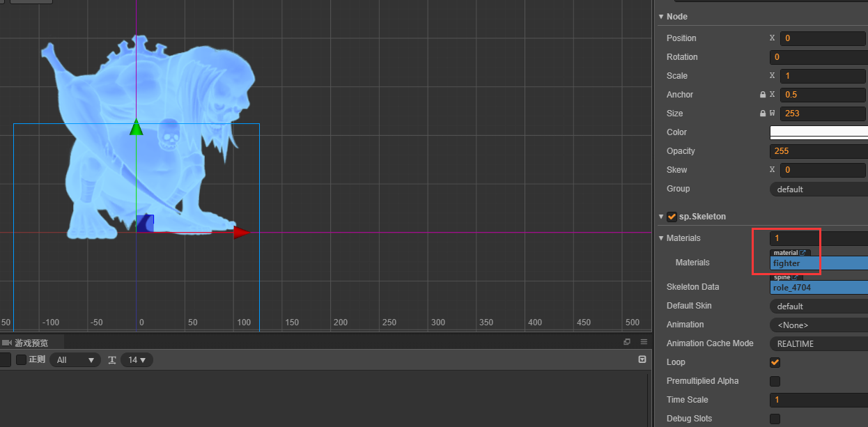868x427 pixels.
Task: Click the Skeleton Data label
Action: 692,287
